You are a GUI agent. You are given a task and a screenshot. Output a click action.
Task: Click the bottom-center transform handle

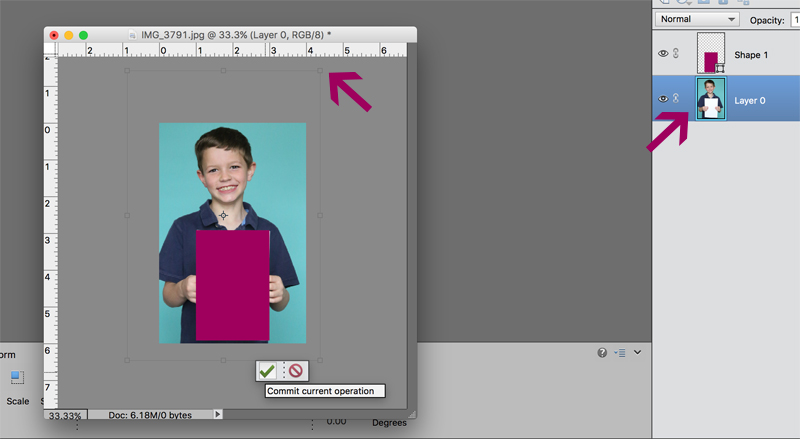point(223,360)
